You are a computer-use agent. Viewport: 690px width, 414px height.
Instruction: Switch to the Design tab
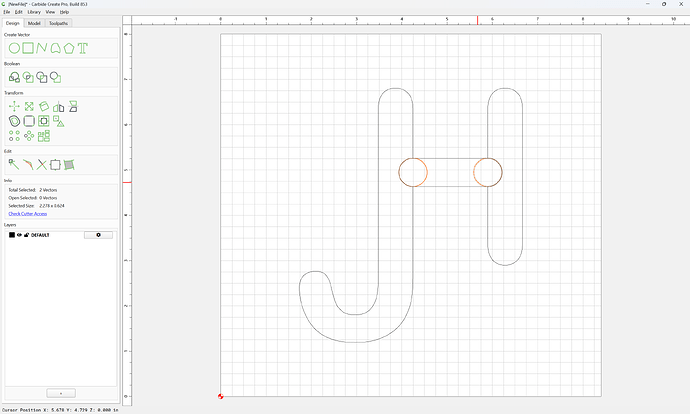click(x=13, y=23)
